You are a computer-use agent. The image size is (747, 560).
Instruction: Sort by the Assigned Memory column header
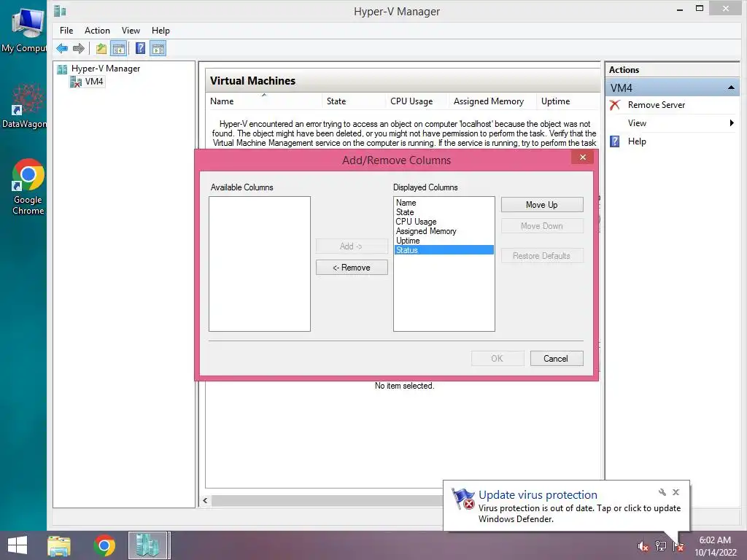492,101
